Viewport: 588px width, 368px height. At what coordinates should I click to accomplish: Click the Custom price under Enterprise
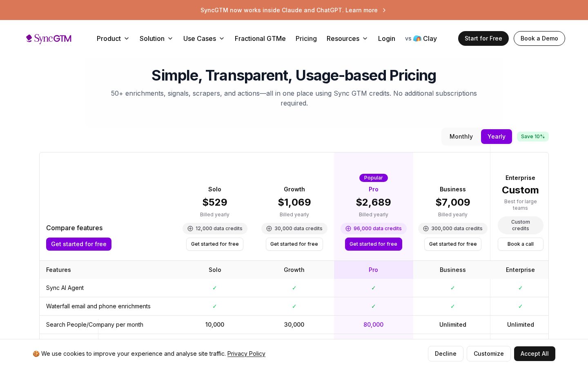(520, 190)
